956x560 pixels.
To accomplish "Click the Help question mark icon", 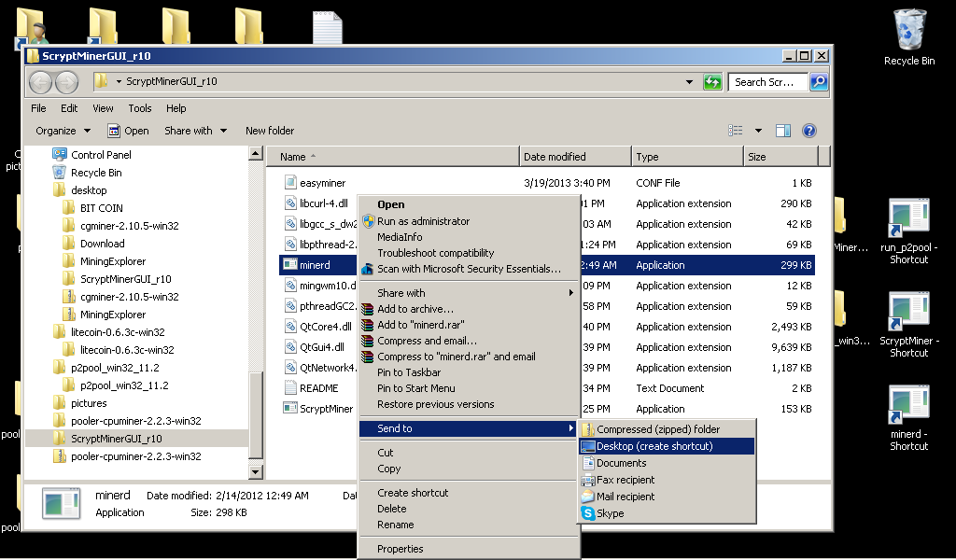I will [809, 131].
